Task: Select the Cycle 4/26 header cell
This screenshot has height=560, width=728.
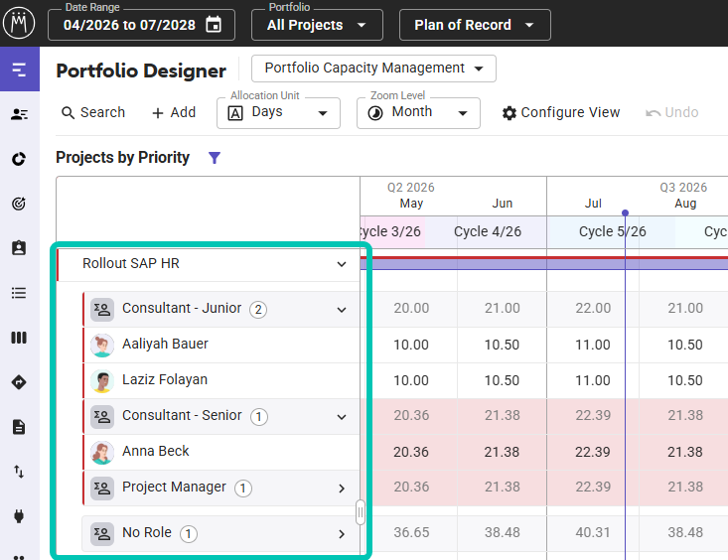Action: point(487,231)
